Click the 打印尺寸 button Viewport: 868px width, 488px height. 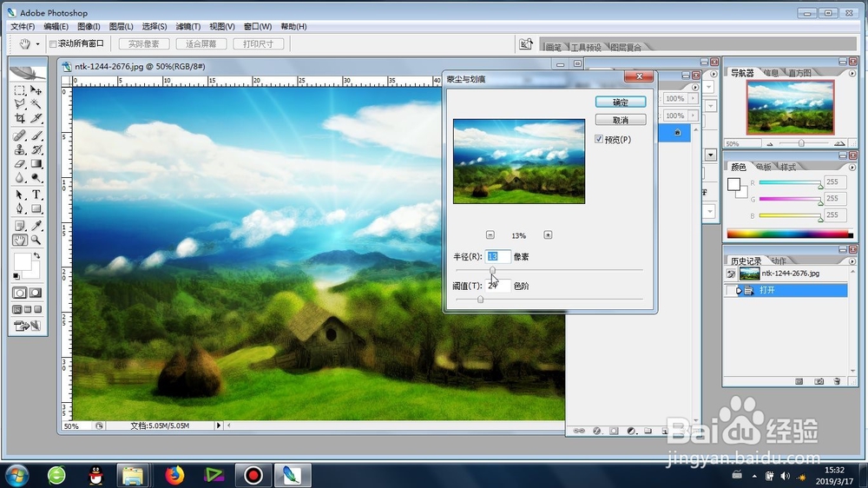point(258,43)
